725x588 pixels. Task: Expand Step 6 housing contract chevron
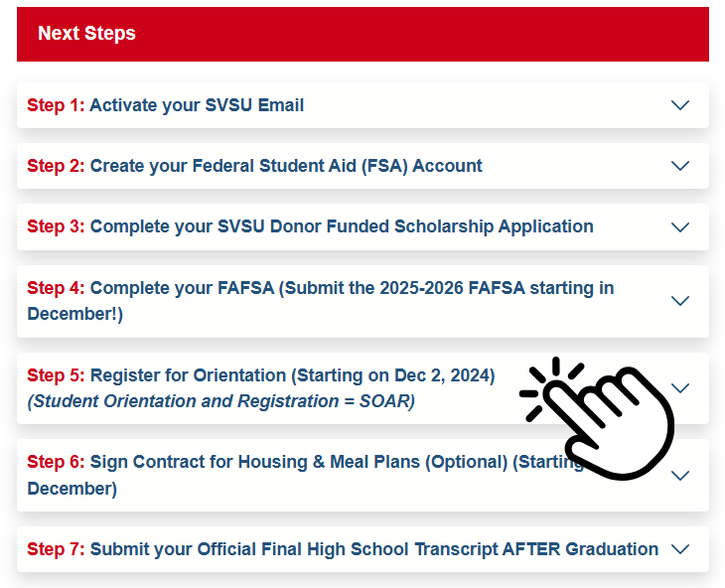680,476
